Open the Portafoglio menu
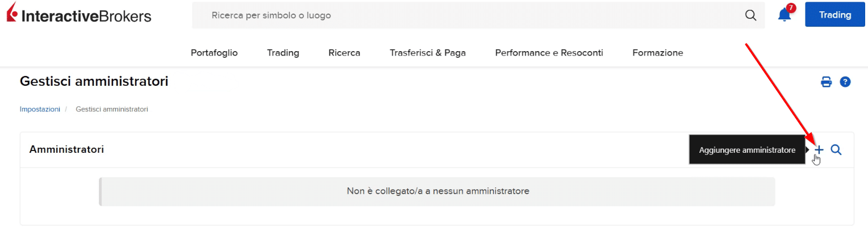 coord(214,53)
